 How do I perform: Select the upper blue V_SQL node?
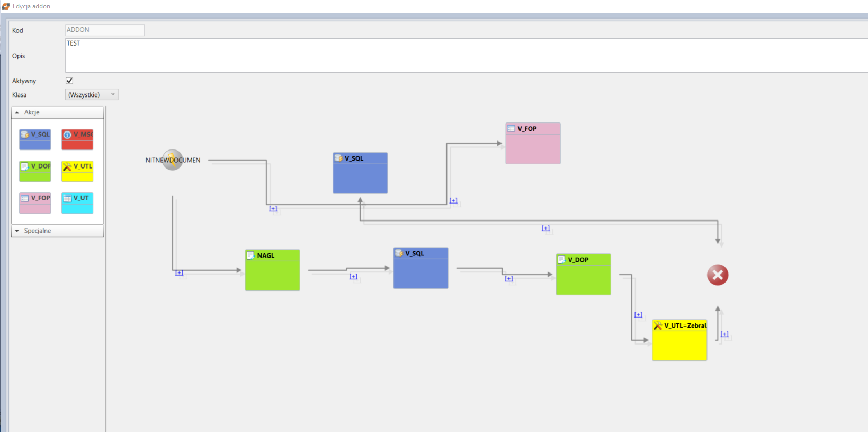360,173
